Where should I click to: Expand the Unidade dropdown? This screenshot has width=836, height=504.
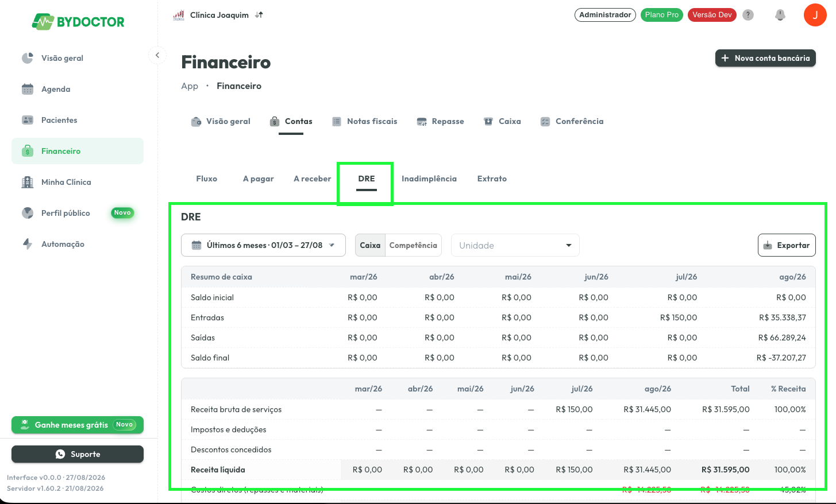pyautogui.click(x=515, y=245)
